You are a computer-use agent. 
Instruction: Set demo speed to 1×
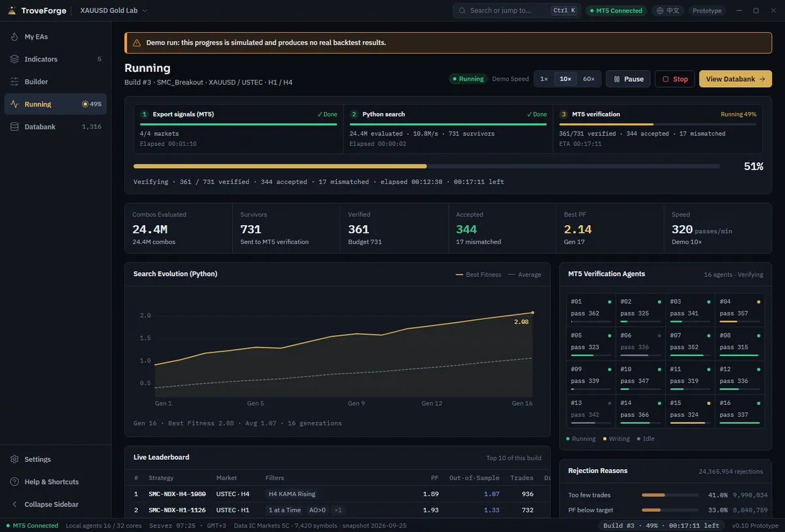pyautogui.click(x=544, y=79)
